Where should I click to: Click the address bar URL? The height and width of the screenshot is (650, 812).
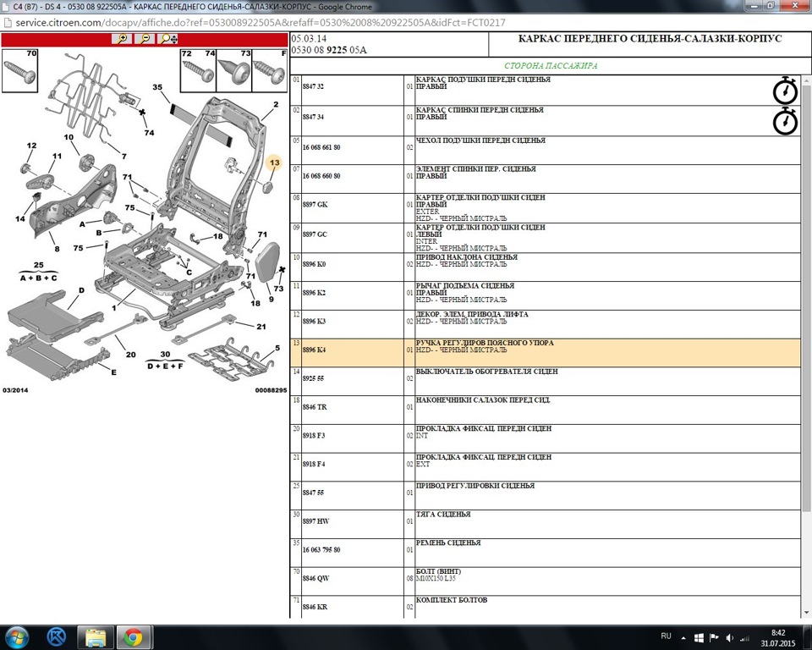pyautogui.click(x=260, y=23)
